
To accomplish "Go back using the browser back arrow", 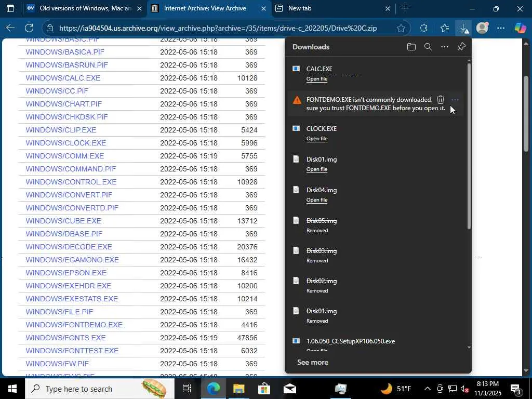I will click(10, 28).
